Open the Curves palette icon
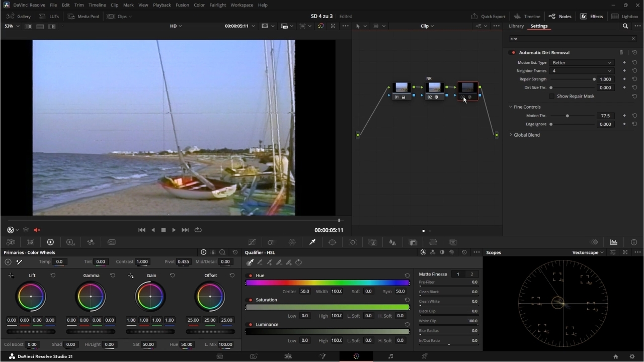This screenshot has height=362, width=644. 252,242
